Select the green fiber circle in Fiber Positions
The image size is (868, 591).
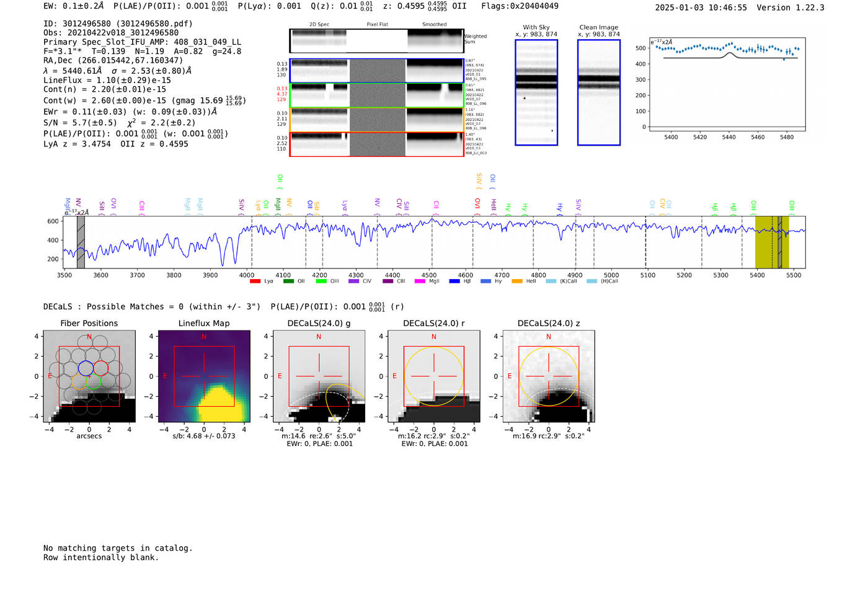[x=93, y=382]
